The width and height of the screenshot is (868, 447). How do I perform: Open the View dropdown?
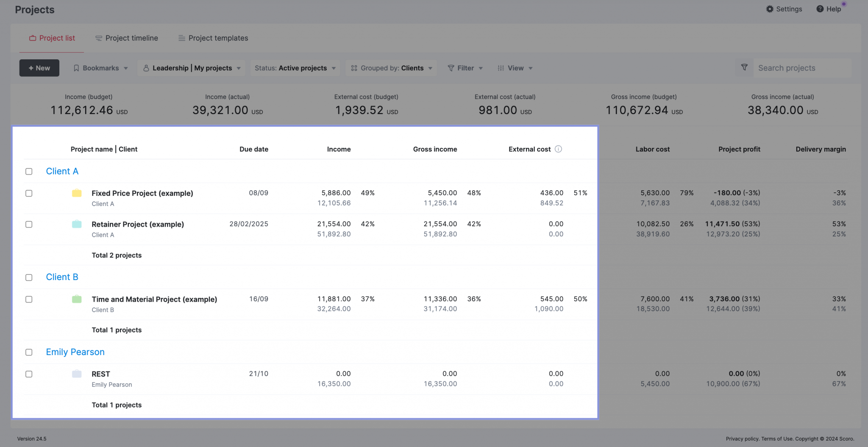(515, 68)
